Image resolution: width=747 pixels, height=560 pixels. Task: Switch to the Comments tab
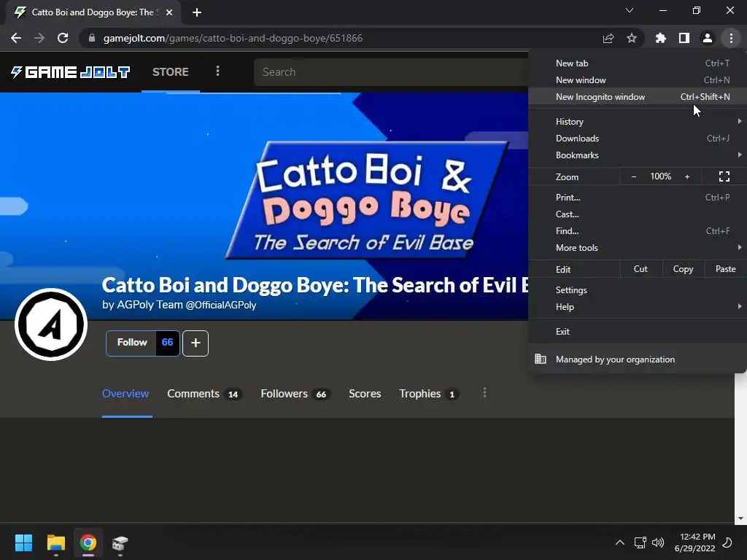[x=204, y=394]
